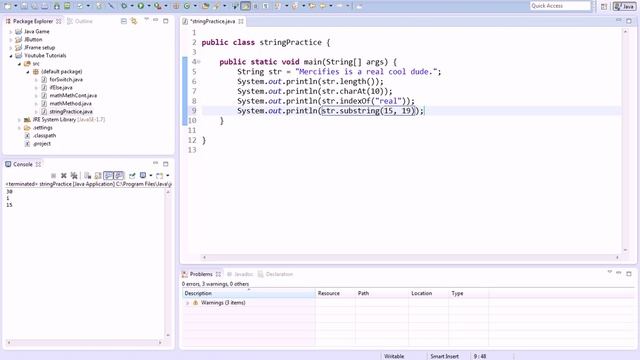
Task: Click the New Java Package icon
Action: coord(176,6)
